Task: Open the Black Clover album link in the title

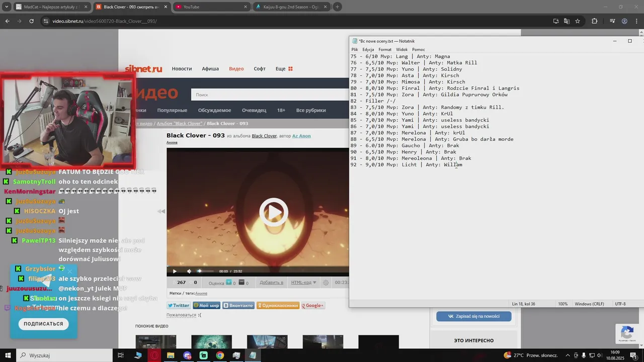Action: (x=264, y=136)
